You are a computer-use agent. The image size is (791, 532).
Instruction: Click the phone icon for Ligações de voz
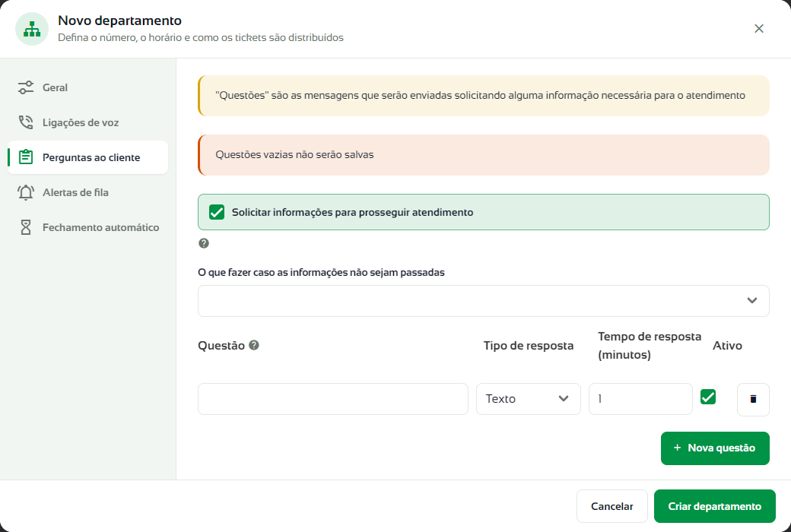[x=26, y=122]
